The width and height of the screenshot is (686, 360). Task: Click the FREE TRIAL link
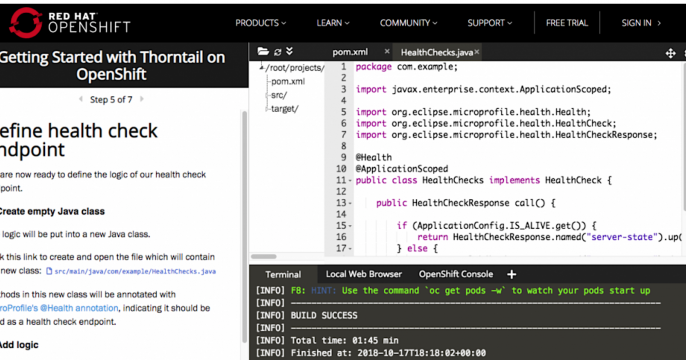567,23
